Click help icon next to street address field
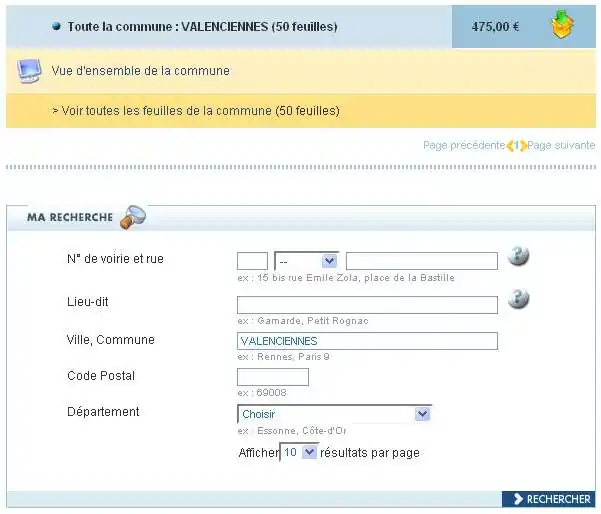Screen dimensions: 601x514 (517, 257)
